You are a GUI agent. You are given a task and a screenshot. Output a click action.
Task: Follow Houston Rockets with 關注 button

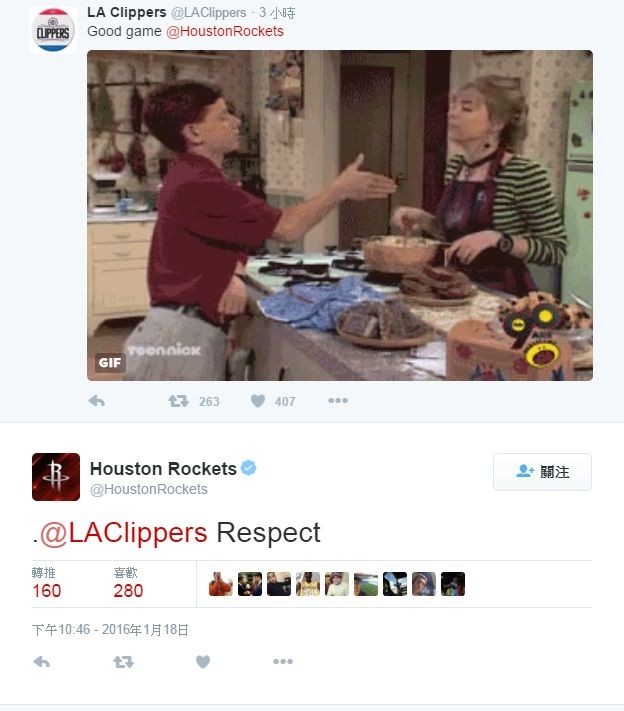[x=542, y=472]
